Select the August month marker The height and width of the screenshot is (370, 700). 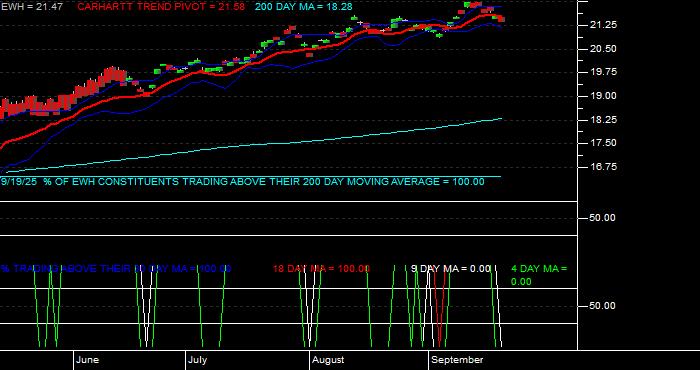(x=328, y=360)
